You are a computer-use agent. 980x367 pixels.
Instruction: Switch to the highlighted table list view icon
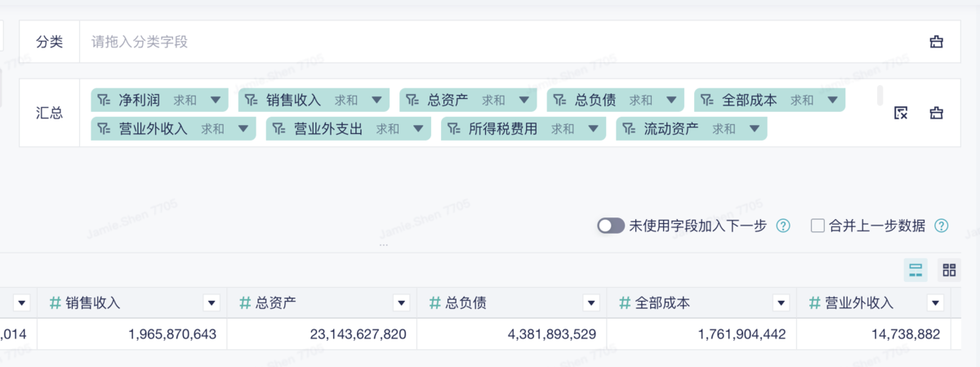click(x=915, y=271)
